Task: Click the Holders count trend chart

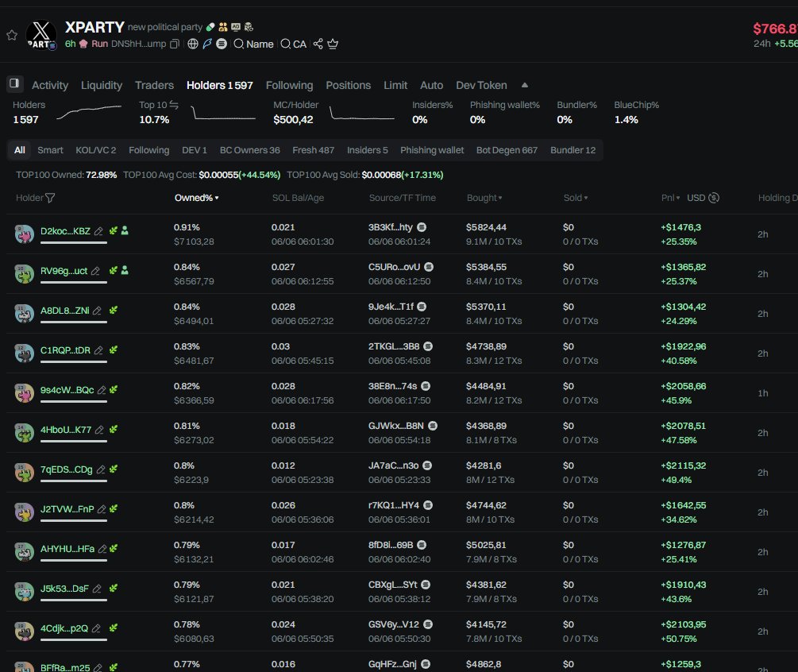Action: 89,112
